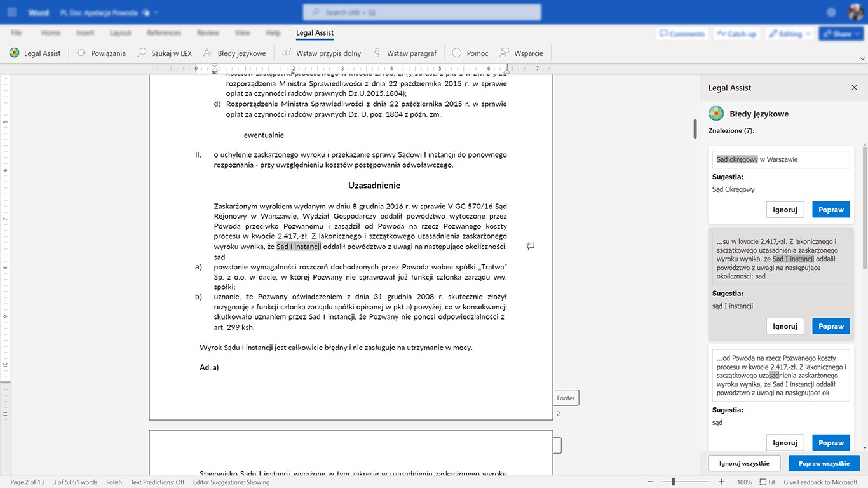Click the Uzasadnienie heading

374,186
